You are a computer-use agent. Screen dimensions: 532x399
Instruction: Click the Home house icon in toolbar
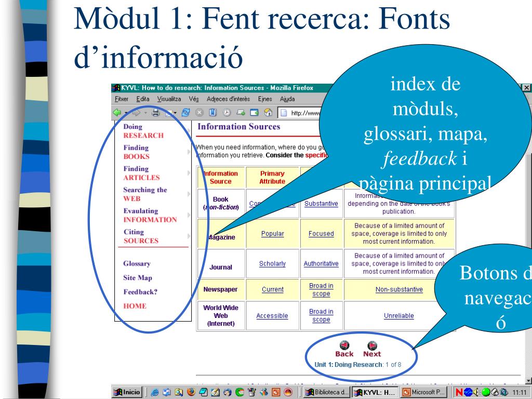(x=268, y=112)
